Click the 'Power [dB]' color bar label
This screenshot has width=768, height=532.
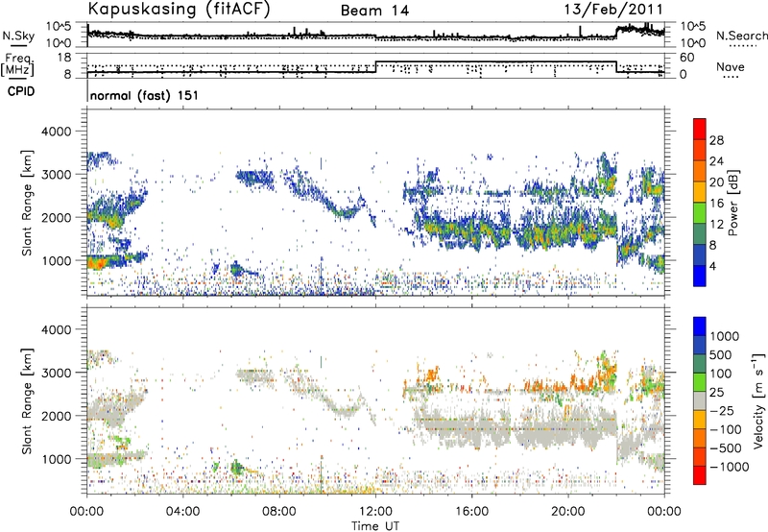tap(732, 203)
